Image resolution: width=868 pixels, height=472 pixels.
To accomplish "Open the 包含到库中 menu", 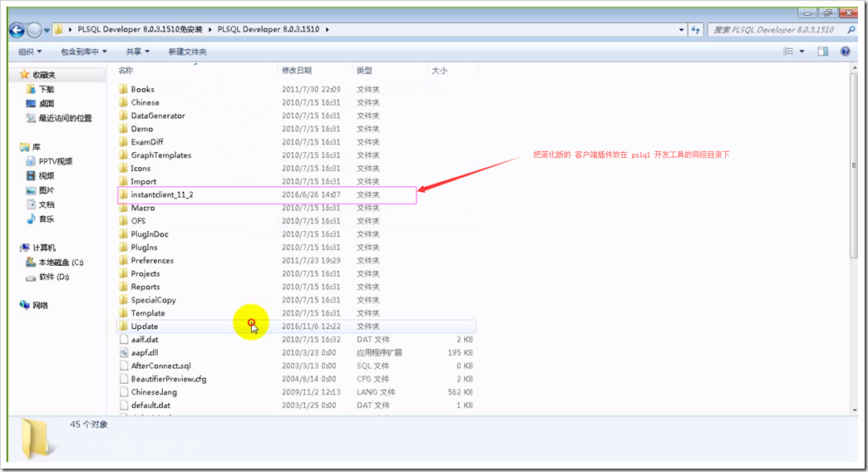I will pos(84,52).
